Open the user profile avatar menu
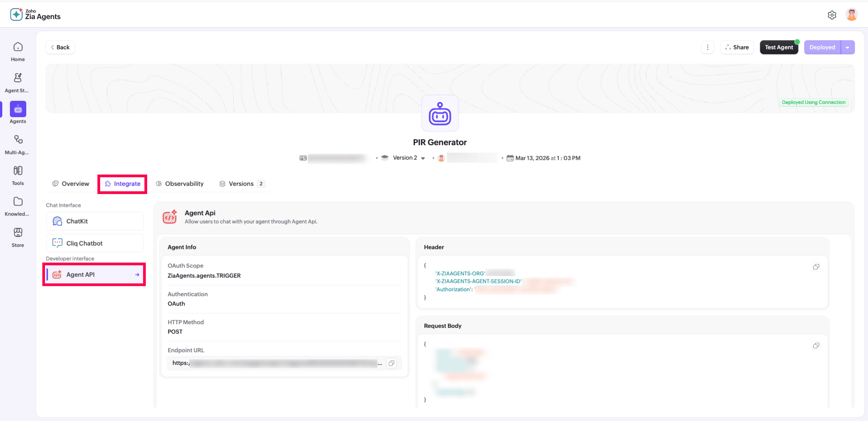The height and width of the screenshot is (421, 868). pos(851,15)
